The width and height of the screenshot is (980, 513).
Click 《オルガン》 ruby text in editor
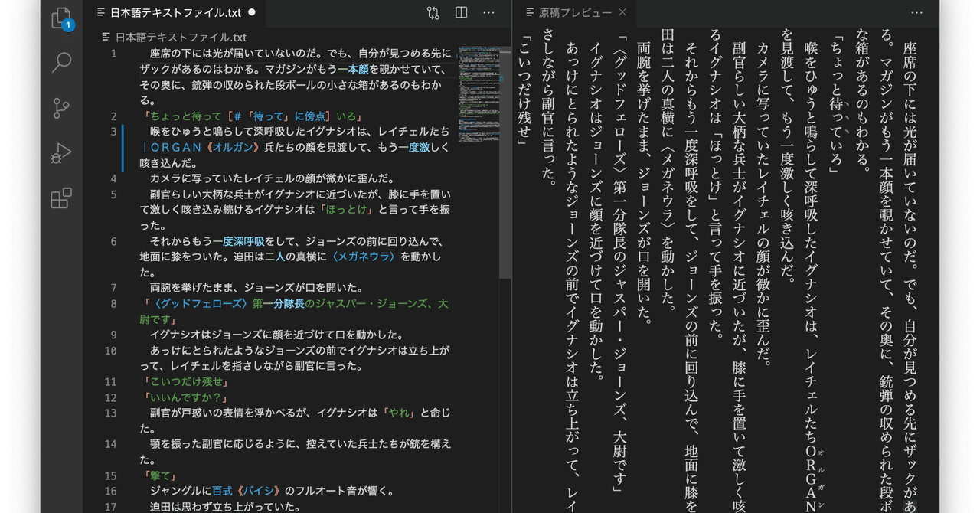coord(232,147)
